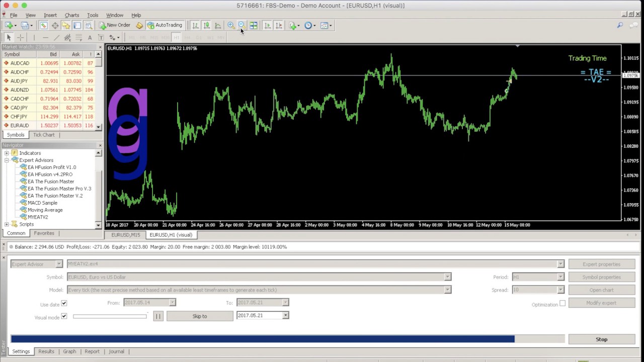Click the Stop button
The width and height of the screenshot is (644, 362).
click(601, 339)
